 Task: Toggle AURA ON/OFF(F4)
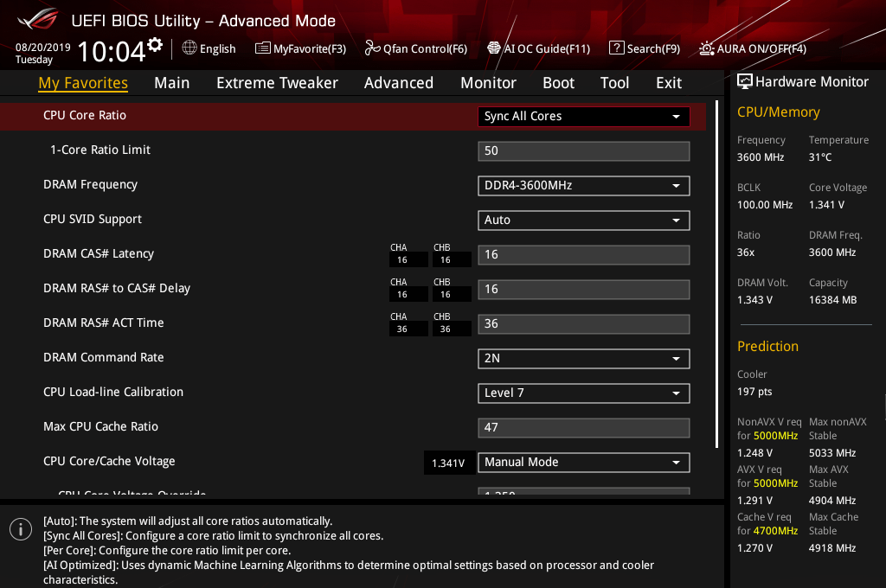(x=761, y=48)
